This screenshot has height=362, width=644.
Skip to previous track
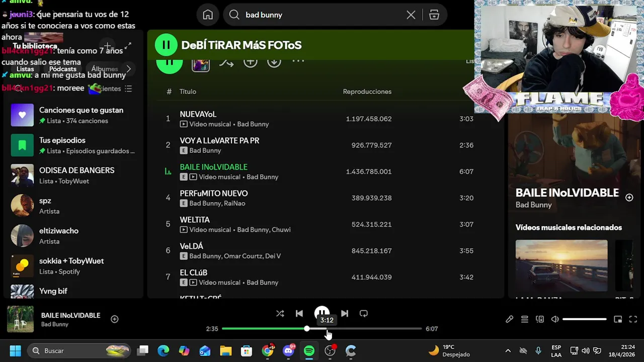[299, 313]
